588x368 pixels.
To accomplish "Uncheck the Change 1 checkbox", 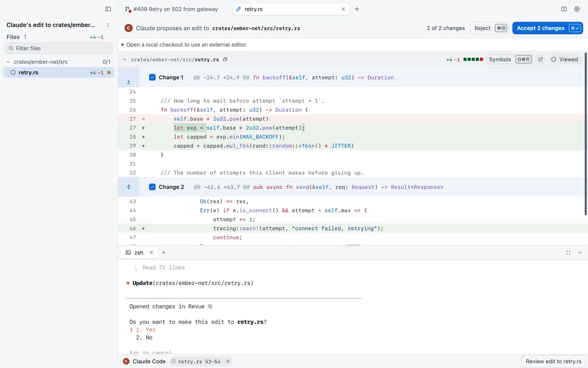I will [x=152, y=77].
